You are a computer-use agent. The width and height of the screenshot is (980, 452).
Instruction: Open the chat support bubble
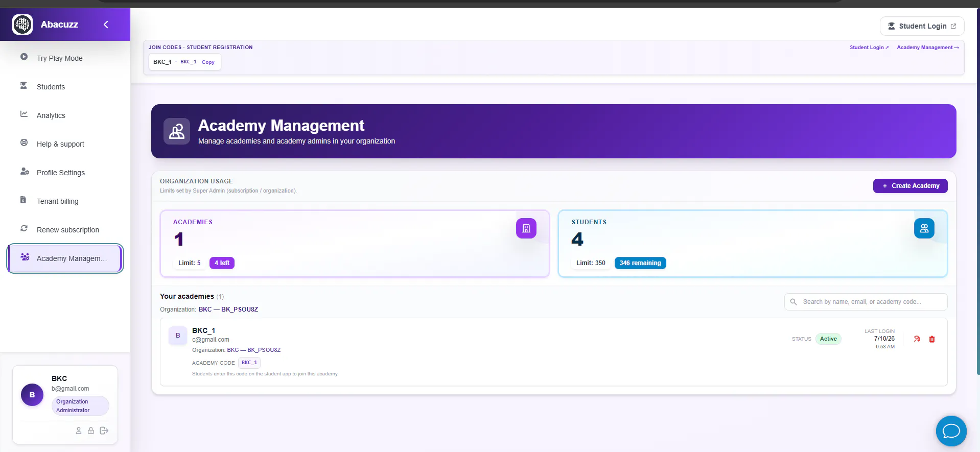click(x=951, y=431)
